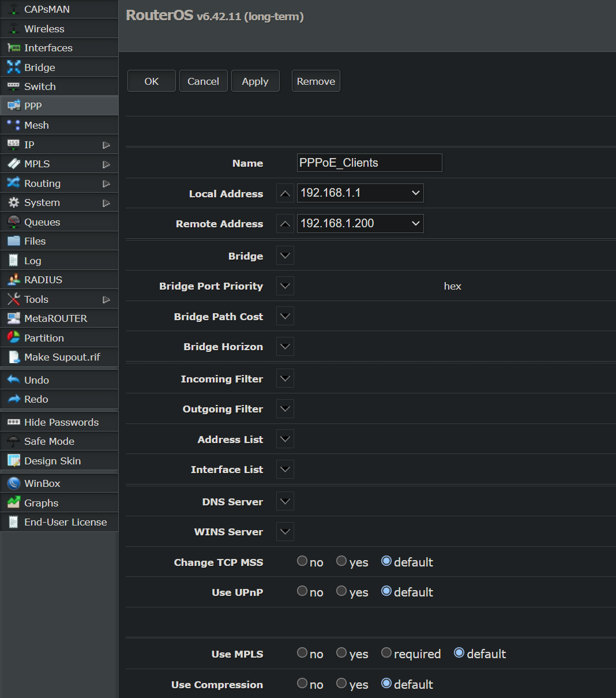Click the WinBox icon
The image size is (616, 698).
tap(14, 483)
